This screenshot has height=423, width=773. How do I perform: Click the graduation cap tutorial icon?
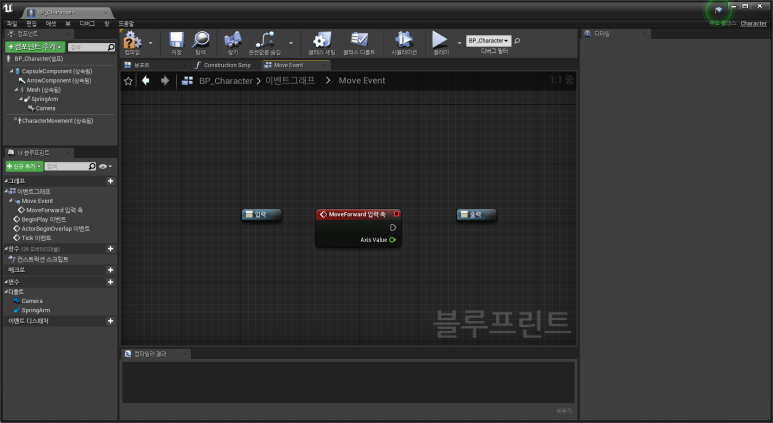[718, 10]
